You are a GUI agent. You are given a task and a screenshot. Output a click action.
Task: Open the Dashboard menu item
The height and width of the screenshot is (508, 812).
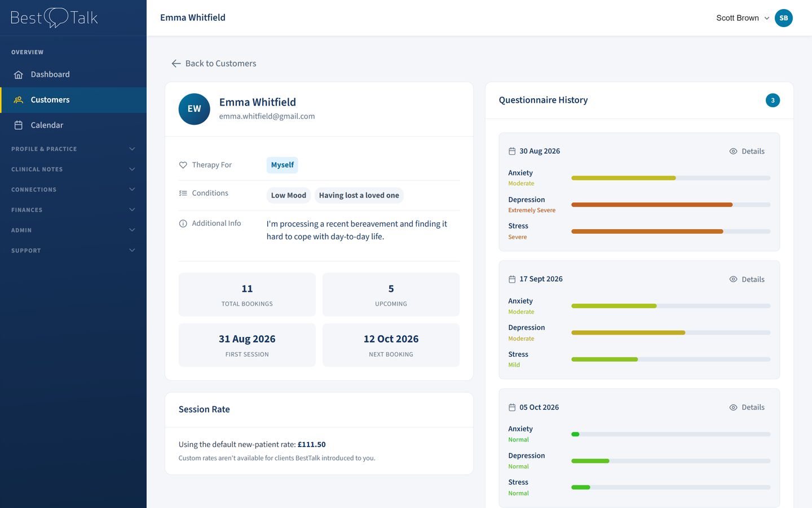coord(73,75)
